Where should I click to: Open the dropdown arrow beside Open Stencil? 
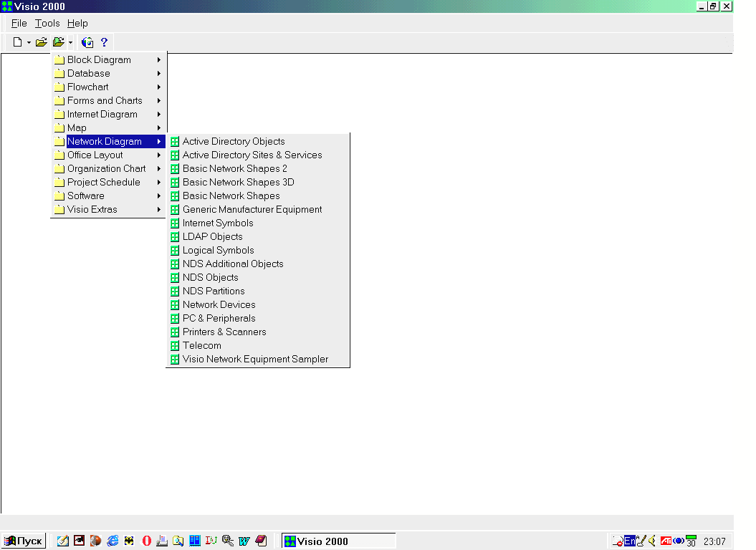pos(70,42)
